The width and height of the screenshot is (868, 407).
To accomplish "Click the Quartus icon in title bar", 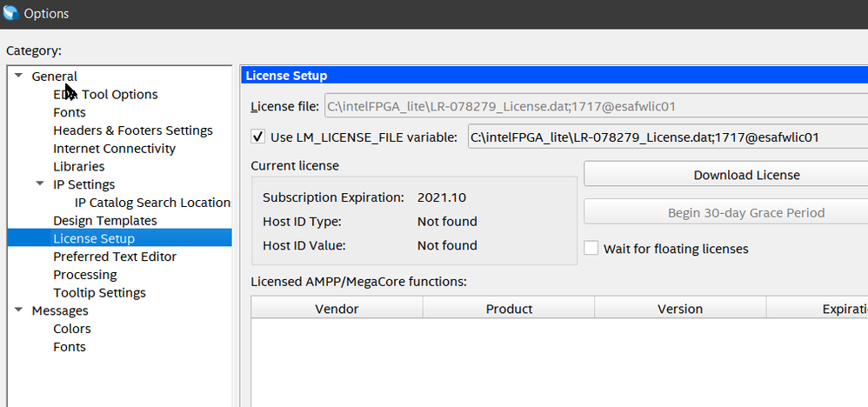I will coord(10,13).
